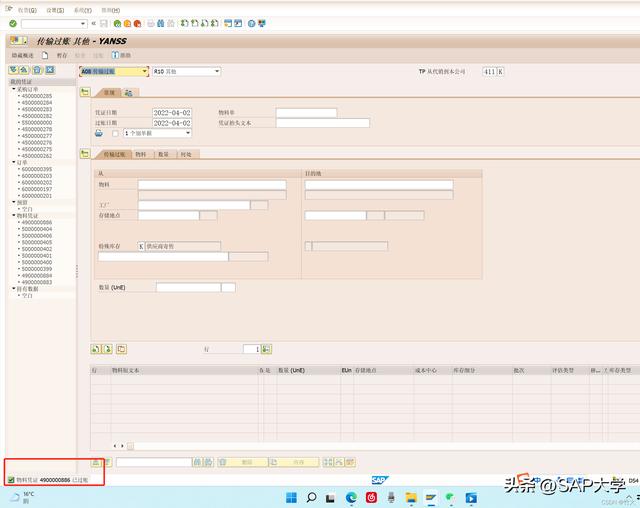Open the third menu labeled (Y)
The image size is (640, 508).
(x=82, y=10)
